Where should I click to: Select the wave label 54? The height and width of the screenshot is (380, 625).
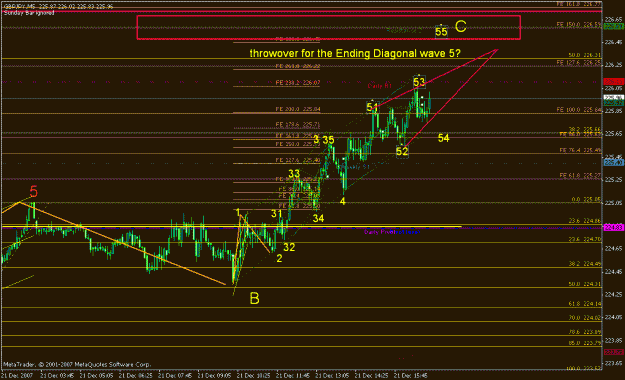[443, 138]
